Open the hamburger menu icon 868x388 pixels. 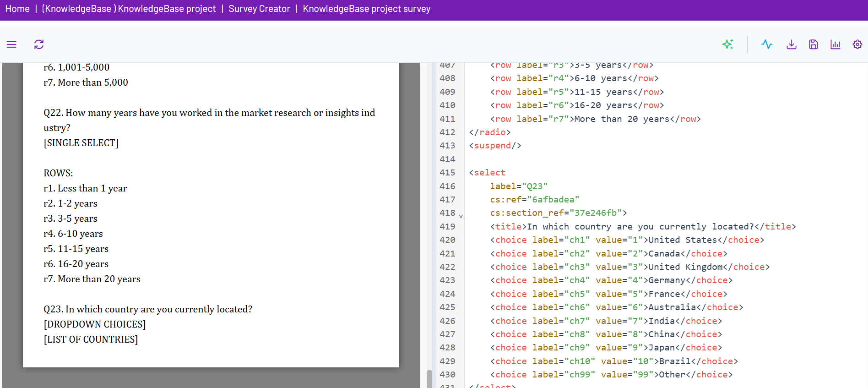pos(11,44)
